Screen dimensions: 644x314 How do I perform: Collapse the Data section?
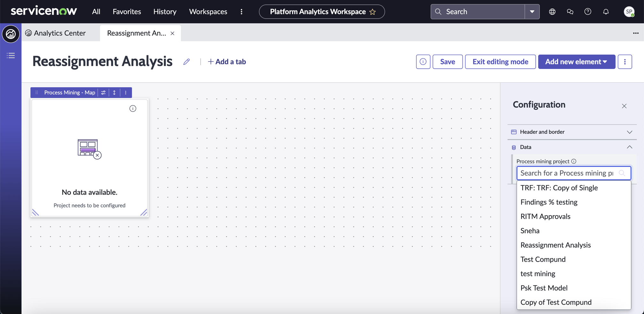tap(572, 147)
